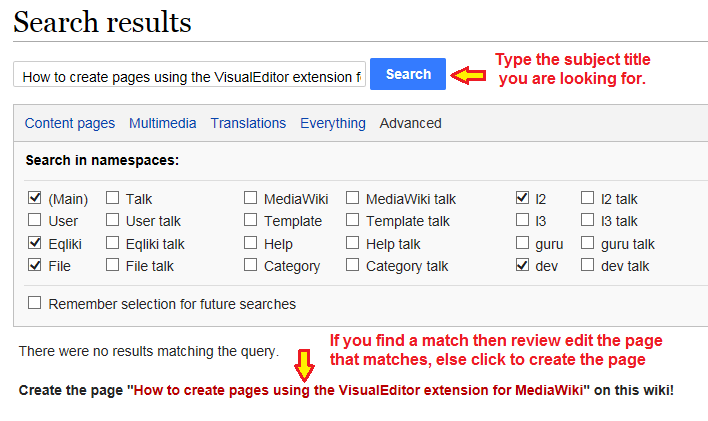Check the Talk namespace checkbox
The width and height of the screenshot is (708, 421).
coord(113,198)
